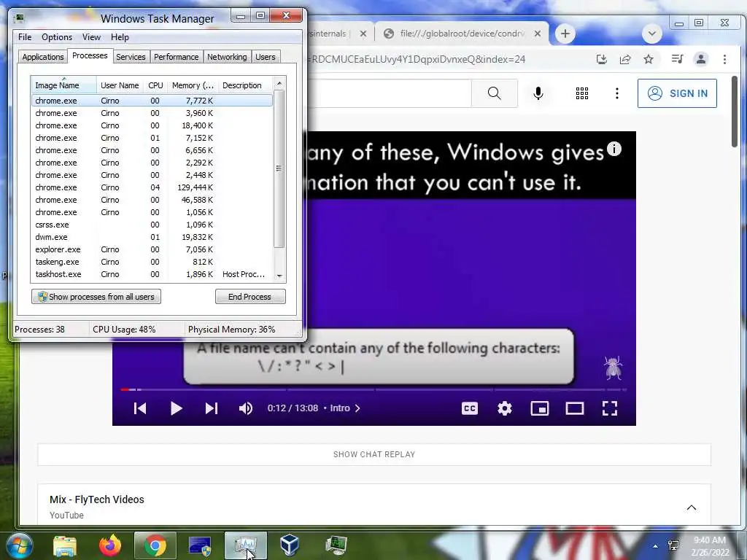The image size is (747, 560).
Task: Switch to the Performance tab
Action: [176, 57]
